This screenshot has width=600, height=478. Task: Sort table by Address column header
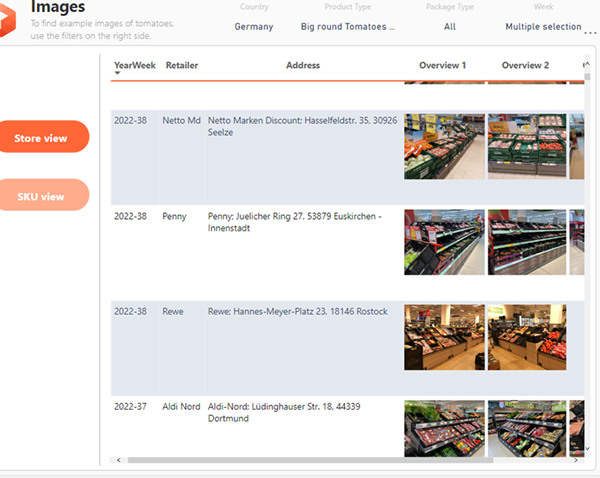point(303,65)
